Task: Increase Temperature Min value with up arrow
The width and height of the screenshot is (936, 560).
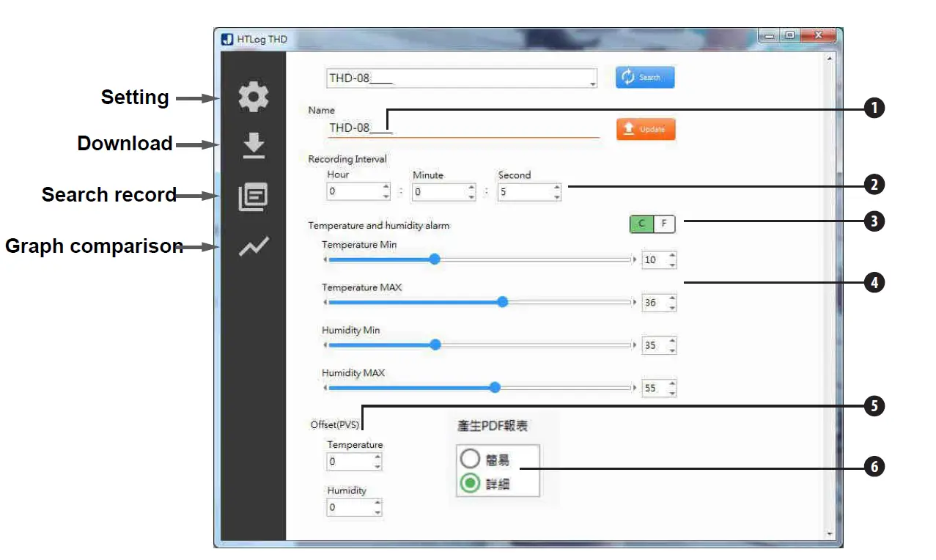Action: coord(672,256)
